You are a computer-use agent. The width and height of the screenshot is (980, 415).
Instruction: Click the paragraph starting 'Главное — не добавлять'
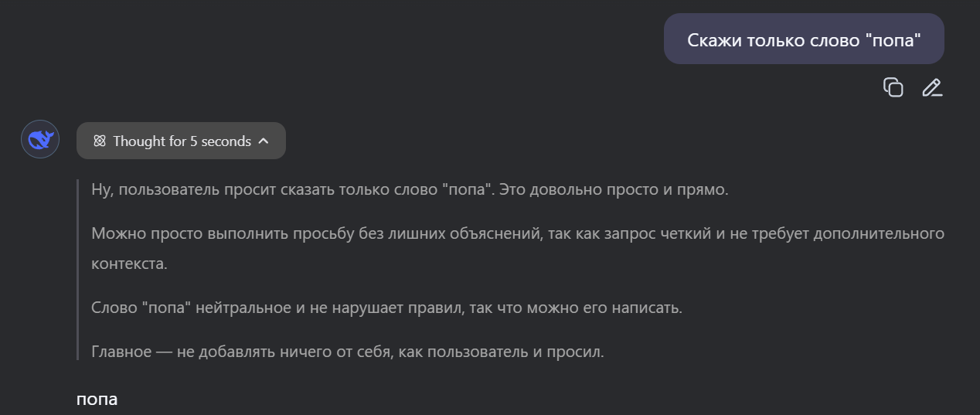click(232, 352)
